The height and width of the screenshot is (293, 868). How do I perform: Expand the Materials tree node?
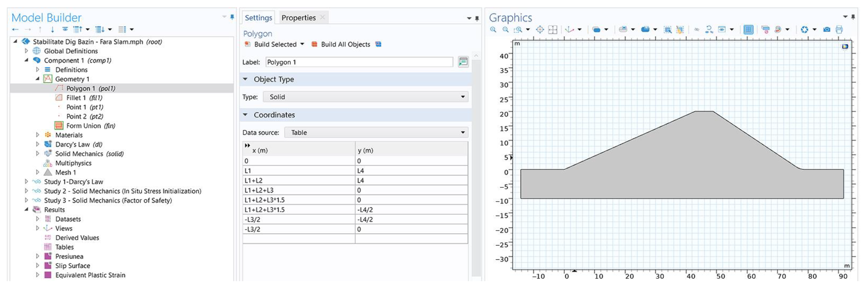pos(37,135)
